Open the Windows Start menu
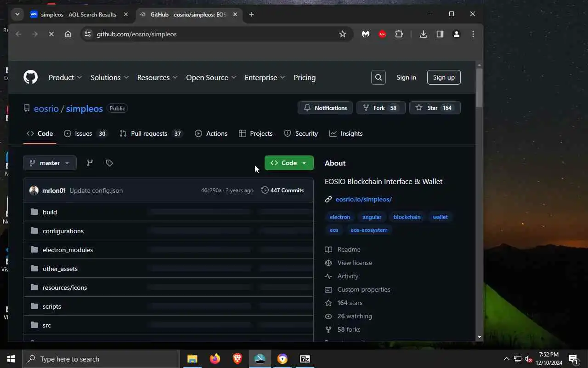Screen dimensions: 588x368 [x=11, y=359]
